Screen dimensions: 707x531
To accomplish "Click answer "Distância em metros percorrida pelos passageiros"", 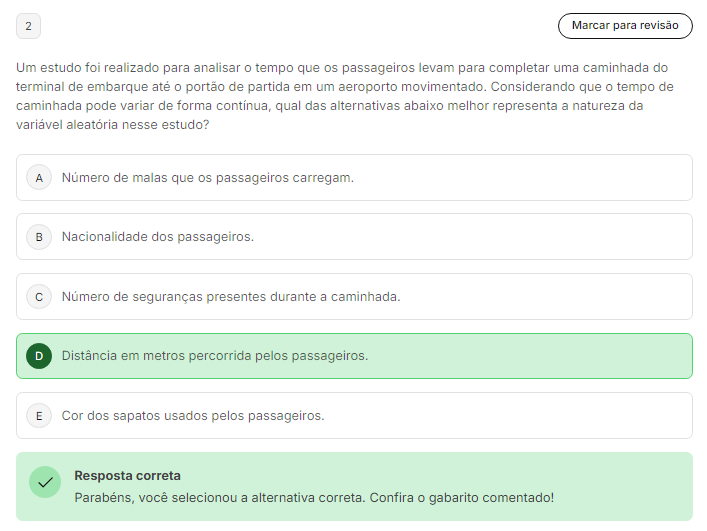I will (x=215, y=356).
